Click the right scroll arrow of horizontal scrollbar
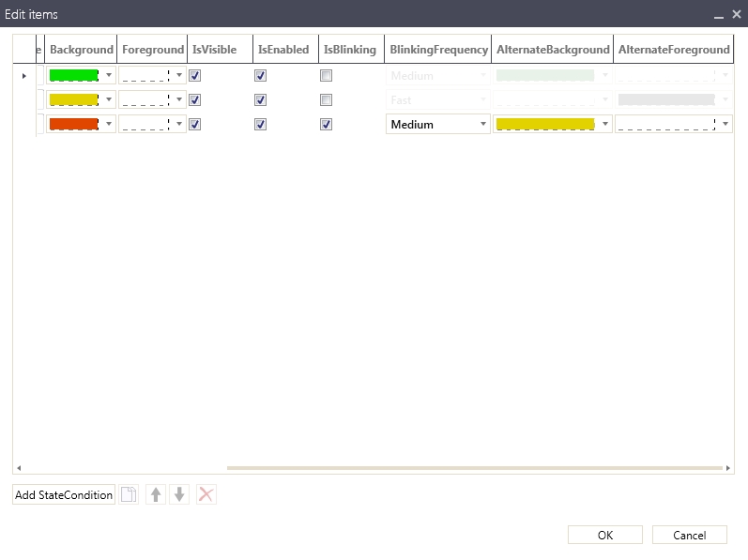748x560 pixels. [728, 467]
